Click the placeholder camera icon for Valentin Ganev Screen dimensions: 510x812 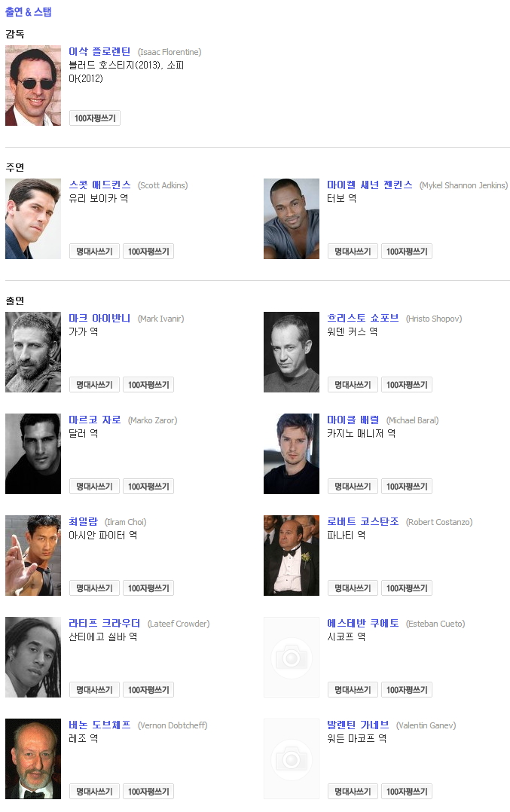[292, 759]
